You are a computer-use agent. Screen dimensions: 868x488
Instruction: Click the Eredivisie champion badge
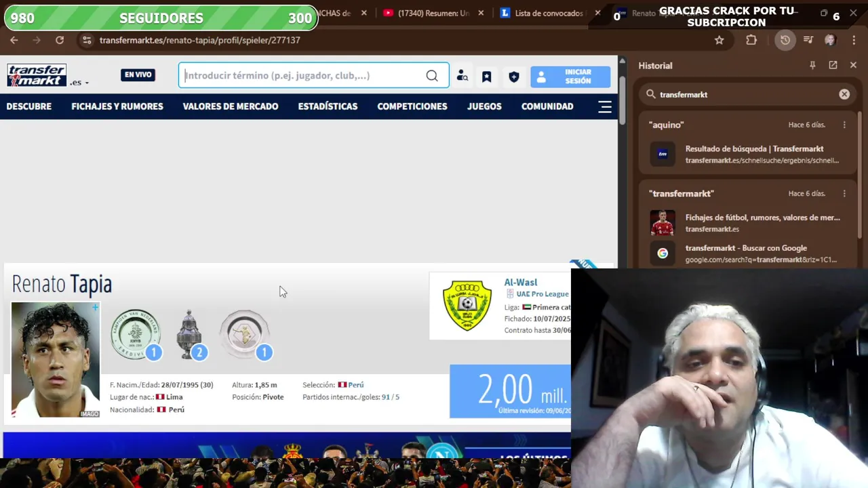point(135,334)
